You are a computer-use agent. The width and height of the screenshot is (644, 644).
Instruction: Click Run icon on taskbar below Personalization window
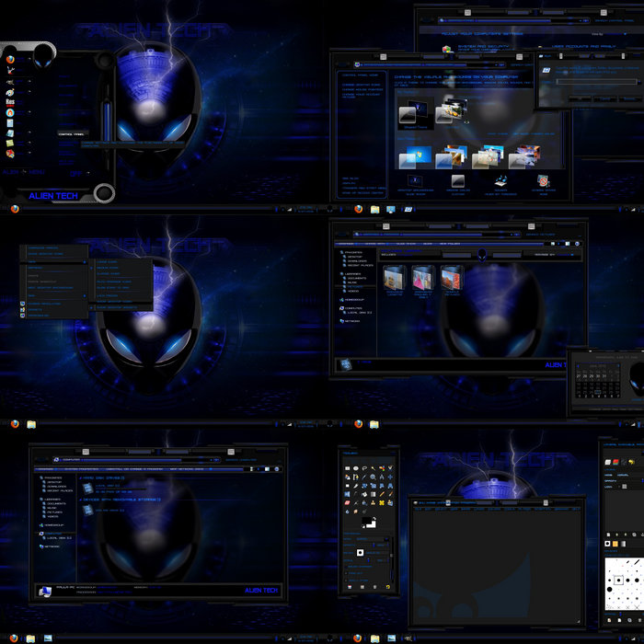click(408, 210)
